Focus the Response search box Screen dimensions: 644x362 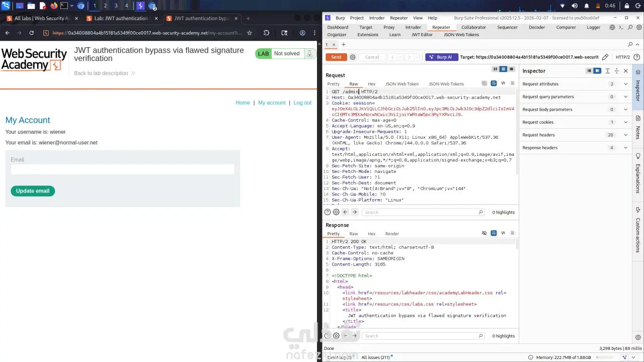[x=423, y=336]
